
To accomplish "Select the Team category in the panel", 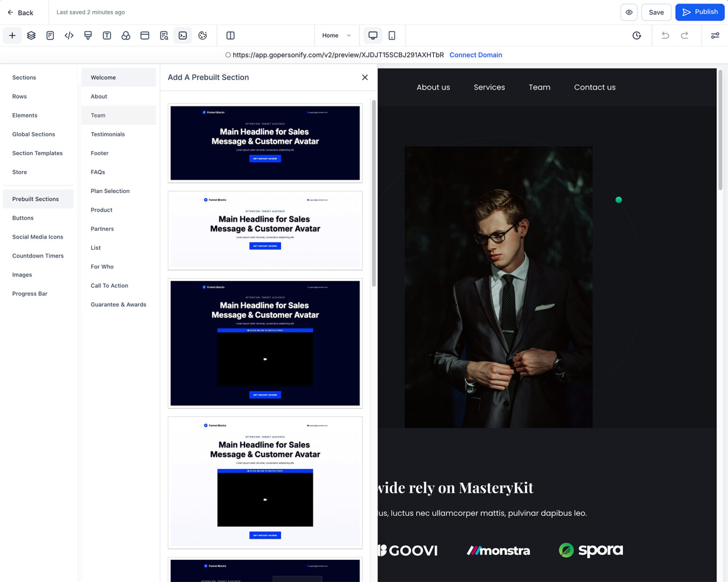I will [118, 115].
